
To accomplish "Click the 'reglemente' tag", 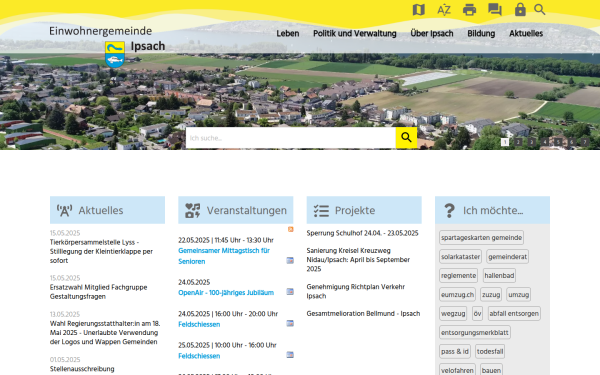I will (458, 276).
